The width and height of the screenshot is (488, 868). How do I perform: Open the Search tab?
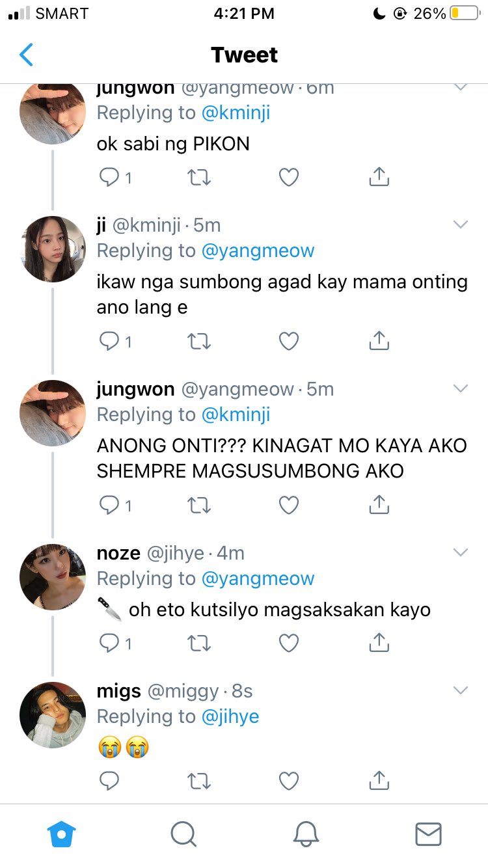[183, 834]
